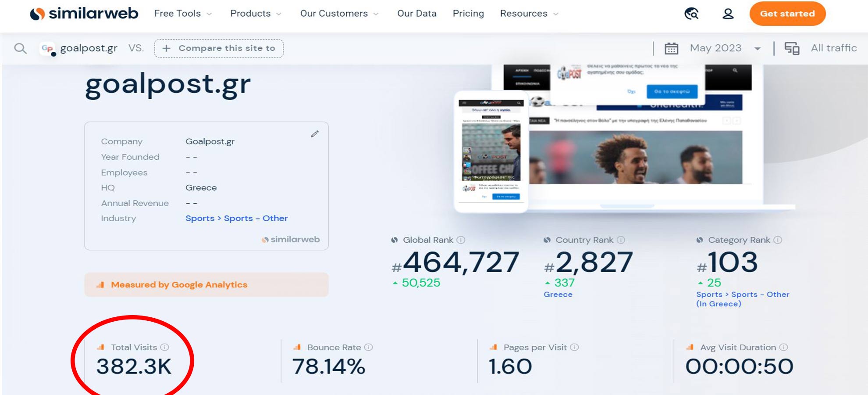Screen dimensions: 868x395
Task: Select the #103 category rank value
Action: pyautogui.click(x=727, y=262)
